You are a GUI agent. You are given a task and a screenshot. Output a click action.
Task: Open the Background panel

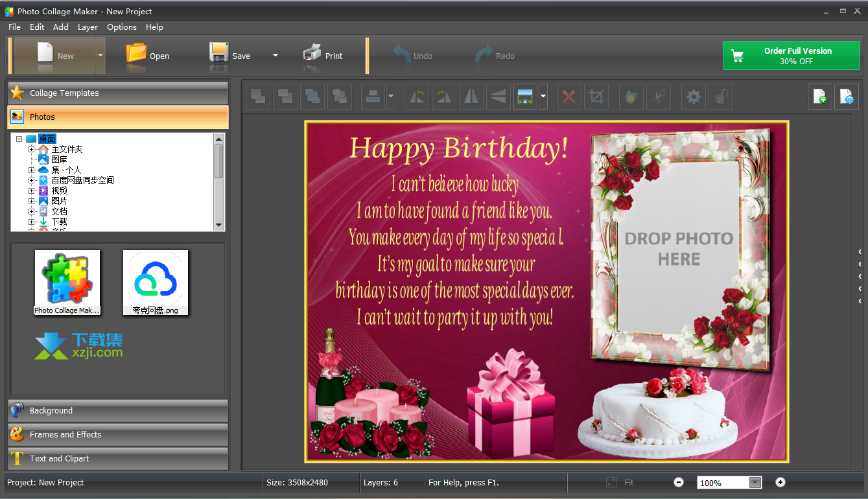pos(118,410)
